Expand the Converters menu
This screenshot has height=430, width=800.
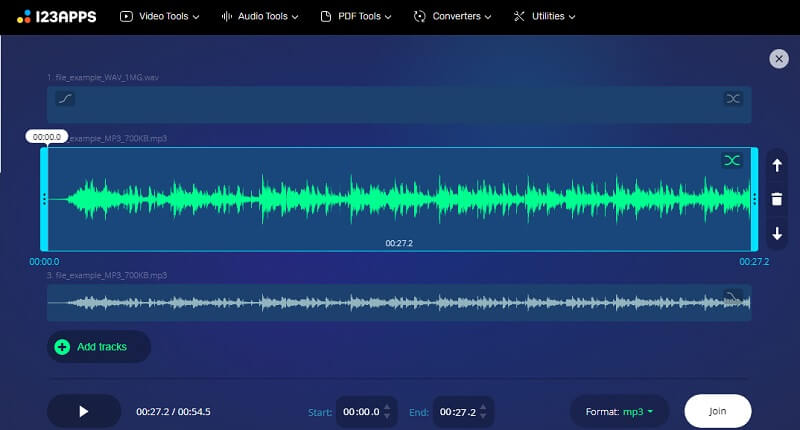(x=453, y=17)
